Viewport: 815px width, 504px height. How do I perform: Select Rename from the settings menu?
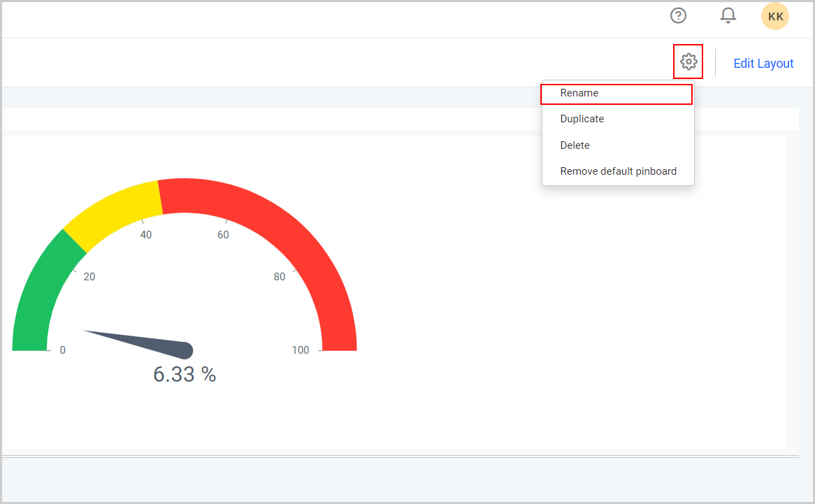pyautogui.click(x=579, y=93)
